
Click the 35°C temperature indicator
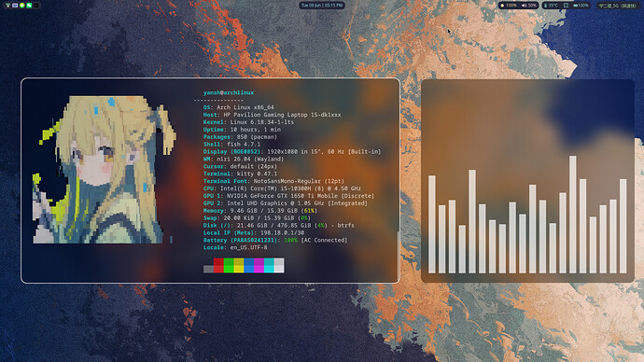pos(552,6)
